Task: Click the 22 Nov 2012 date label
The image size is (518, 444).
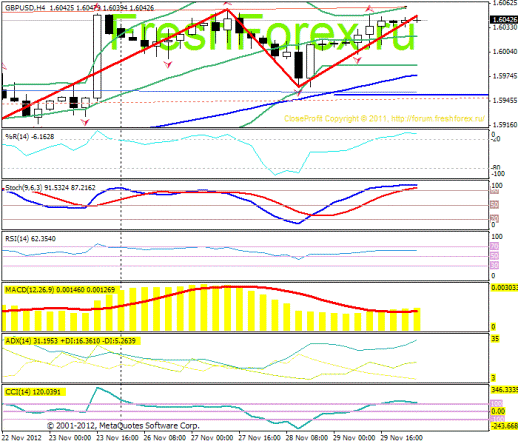Action: point(22,438)
